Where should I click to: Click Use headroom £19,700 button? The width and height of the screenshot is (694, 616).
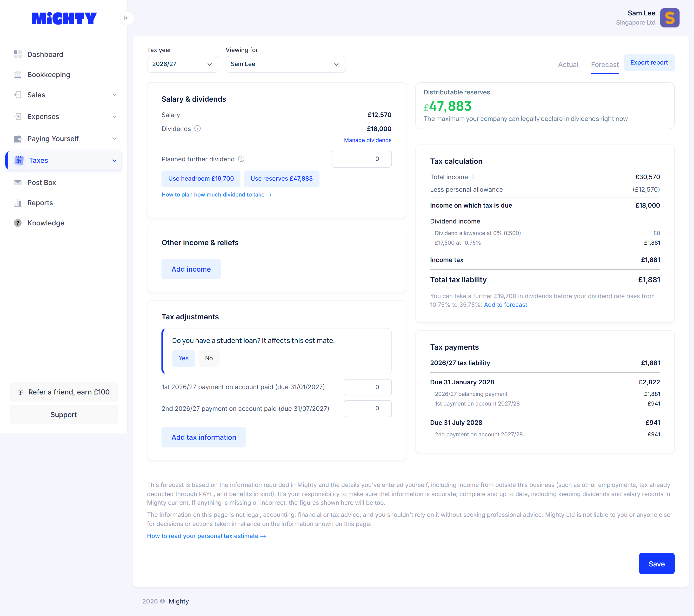click(x=201, y=179)
